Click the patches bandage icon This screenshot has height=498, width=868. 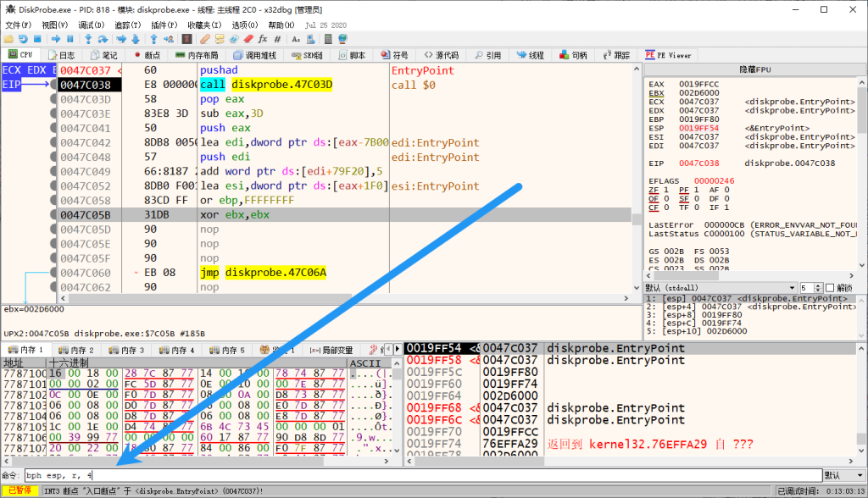coord(205,39)
